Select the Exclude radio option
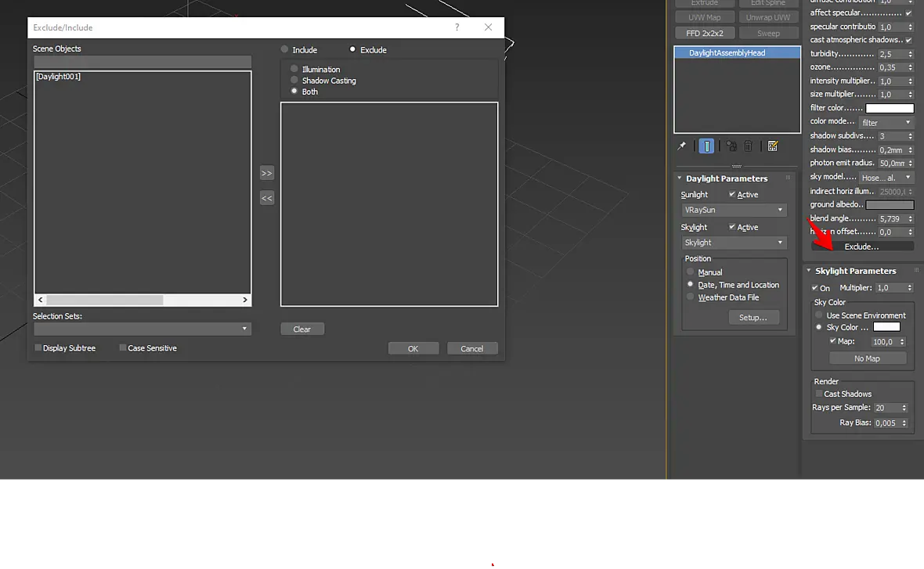The width and height of the screenshot is (924, 569). click(352, 49)
